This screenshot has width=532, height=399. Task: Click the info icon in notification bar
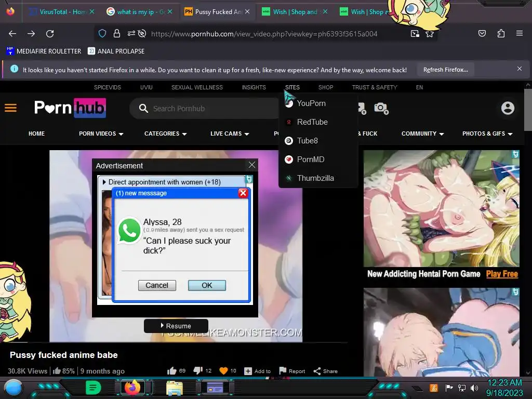[x=14, y=69]
